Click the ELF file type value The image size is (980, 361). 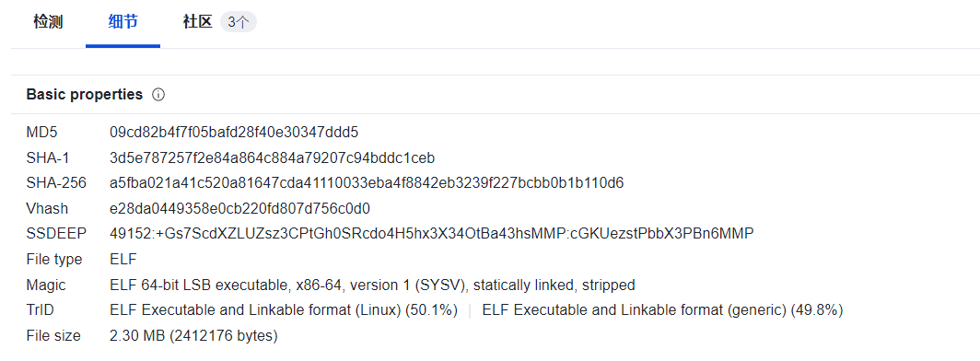pos(123,259)
